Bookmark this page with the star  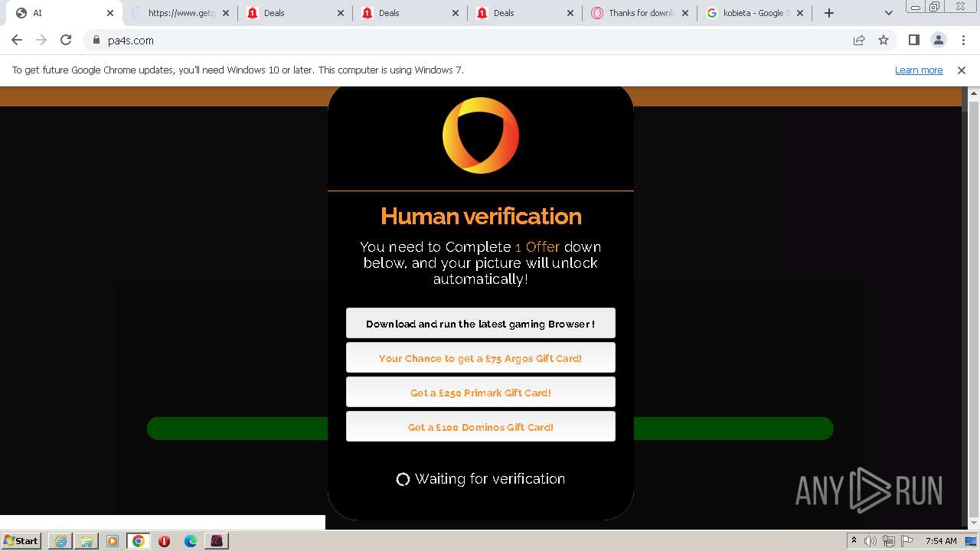pyautogui.click(x=884, y=40)
